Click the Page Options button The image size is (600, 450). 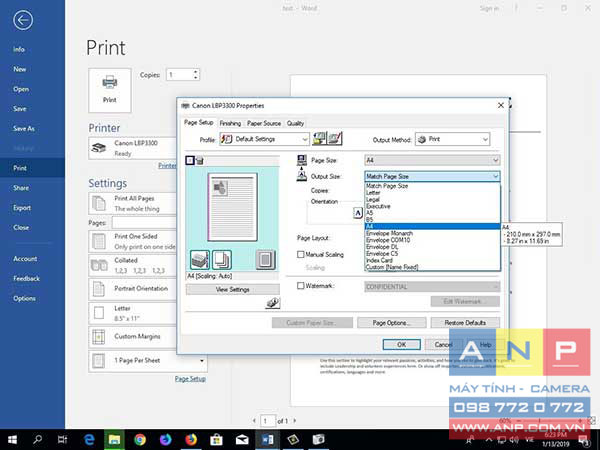391,323
